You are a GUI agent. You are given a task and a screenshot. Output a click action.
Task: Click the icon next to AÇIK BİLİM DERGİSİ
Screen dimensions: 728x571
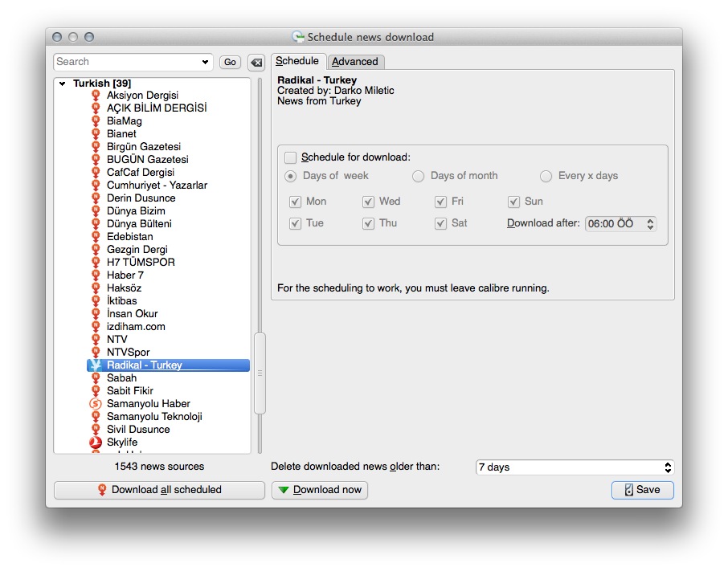coord(96,108)
